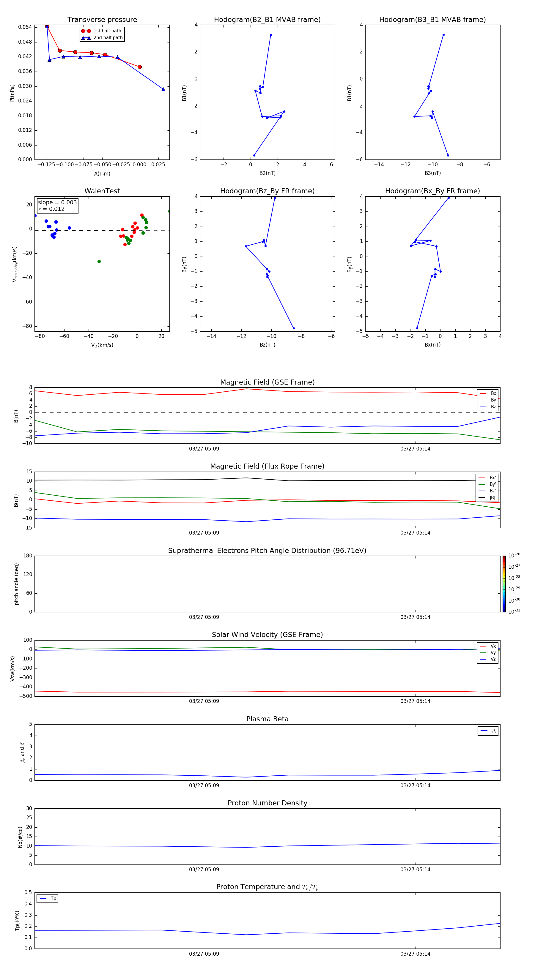Click the 'Vremaining(km/s)' axis label

coord(15,264)
